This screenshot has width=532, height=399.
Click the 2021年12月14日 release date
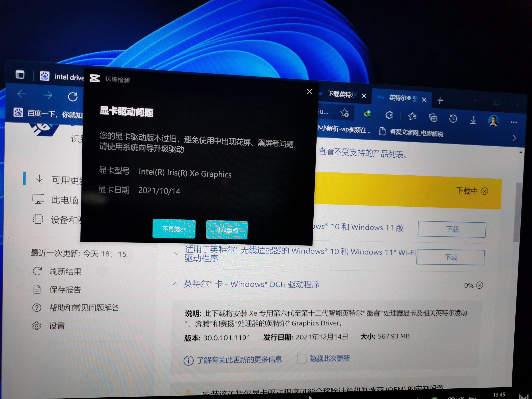pyautogui.click(x=322, y=337)
